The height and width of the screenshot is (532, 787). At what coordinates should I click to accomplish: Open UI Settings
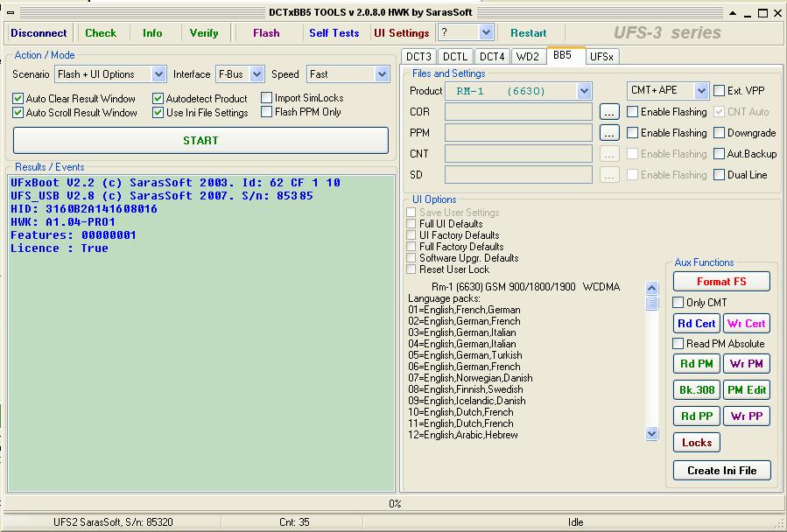pyautogui.click(x=402, y=33)
